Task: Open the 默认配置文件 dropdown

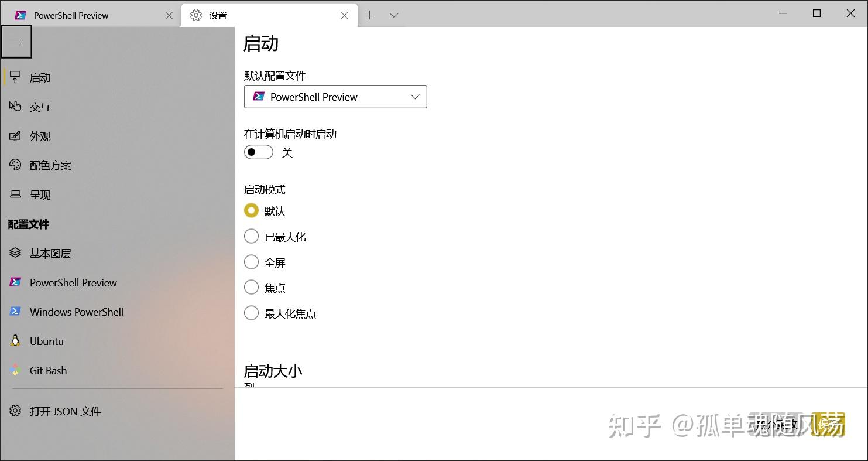Action: click(335, 97)
